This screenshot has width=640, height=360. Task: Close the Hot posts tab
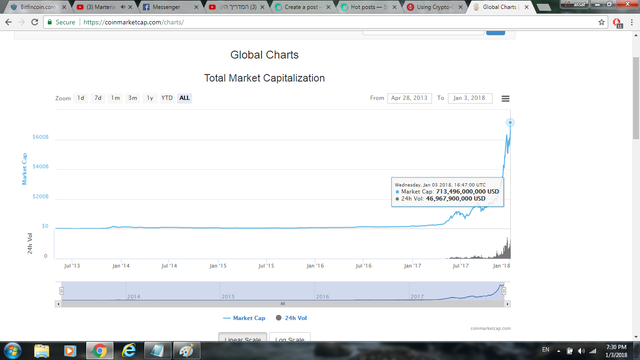click(394, 7)
